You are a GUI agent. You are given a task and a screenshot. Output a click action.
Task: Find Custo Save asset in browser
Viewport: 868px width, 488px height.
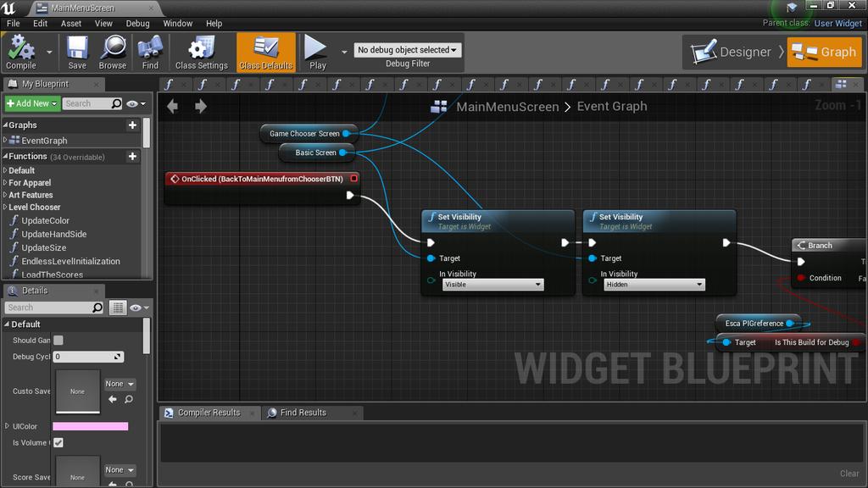tap(129, 399)
